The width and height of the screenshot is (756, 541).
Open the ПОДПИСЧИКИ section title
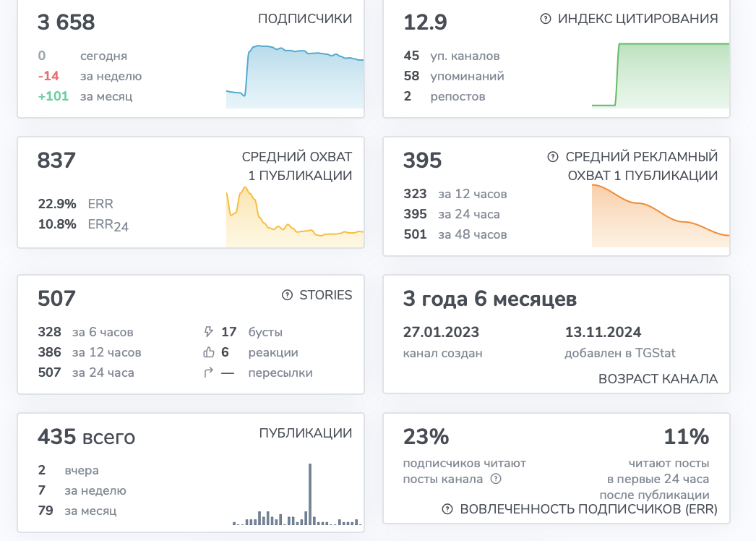305,19
